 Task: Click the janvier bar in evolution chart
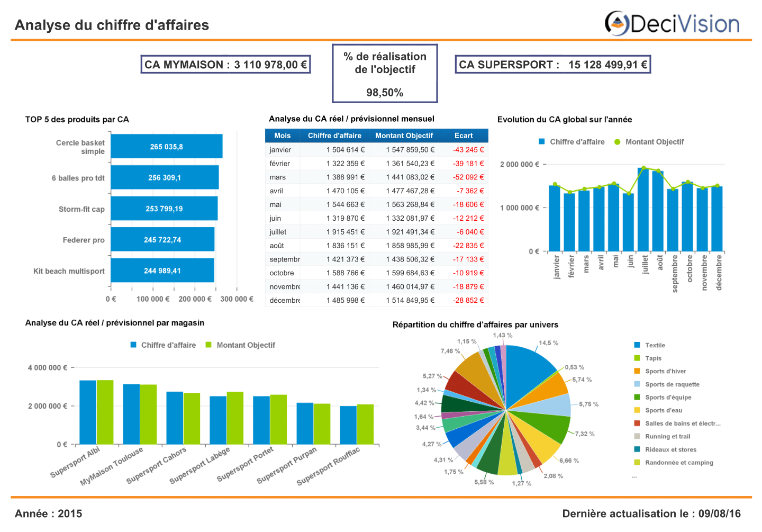point(555,219)
